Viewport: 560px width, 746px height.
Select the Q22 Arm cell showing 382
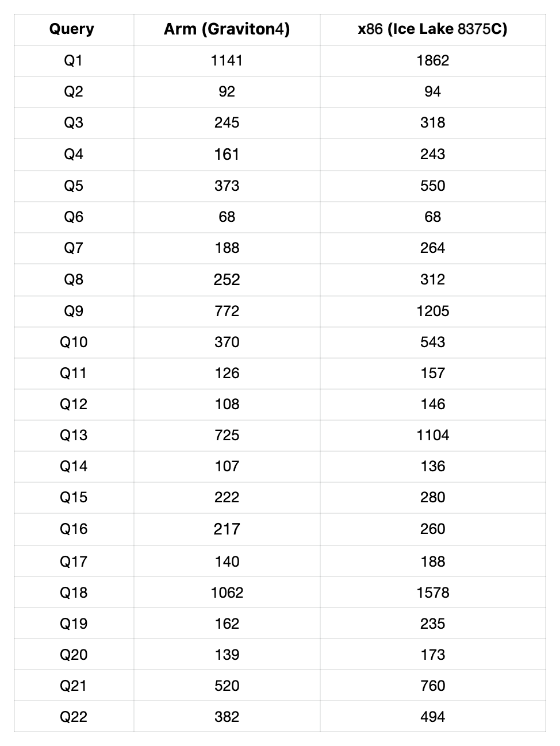(227, 717)
